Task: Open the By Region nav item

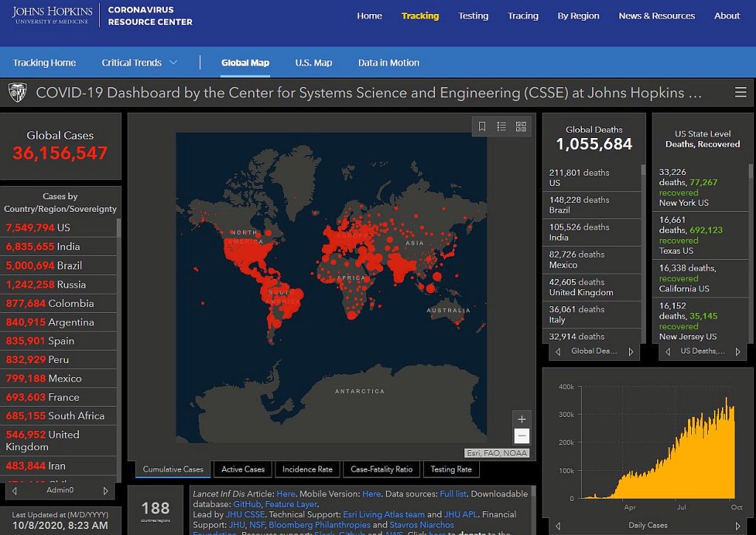Action: click(578, 16)
